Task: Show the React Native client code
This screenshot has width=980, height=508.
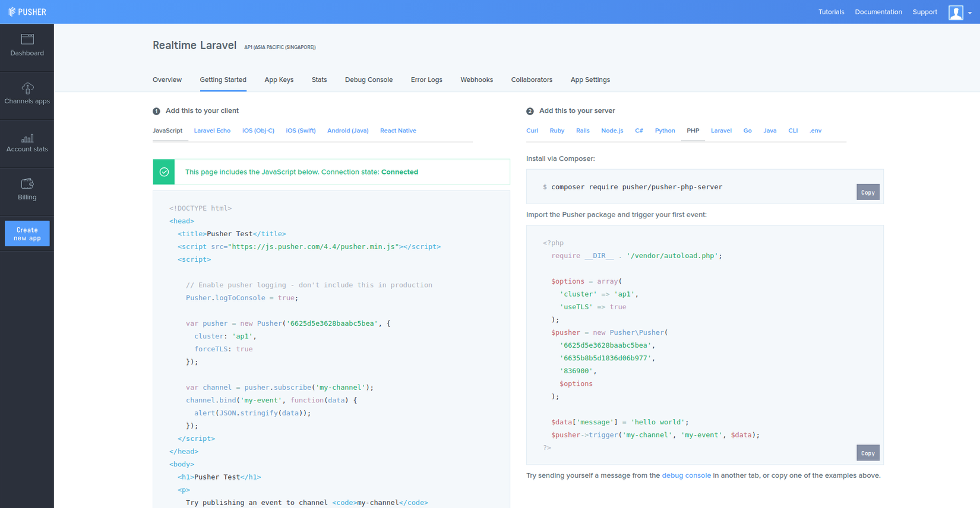Action: [398, 131]
